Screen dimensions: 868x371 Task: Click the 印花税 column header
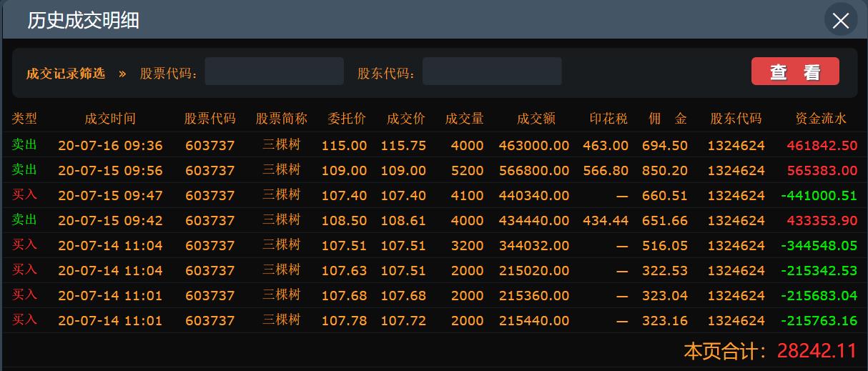pyautogui.click(x=608, y=119)
